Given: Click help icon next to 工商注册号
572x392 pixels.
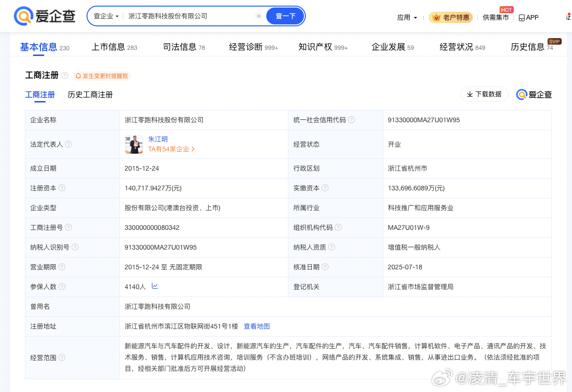Looking at the screenshot, I should tap(69, 227).
